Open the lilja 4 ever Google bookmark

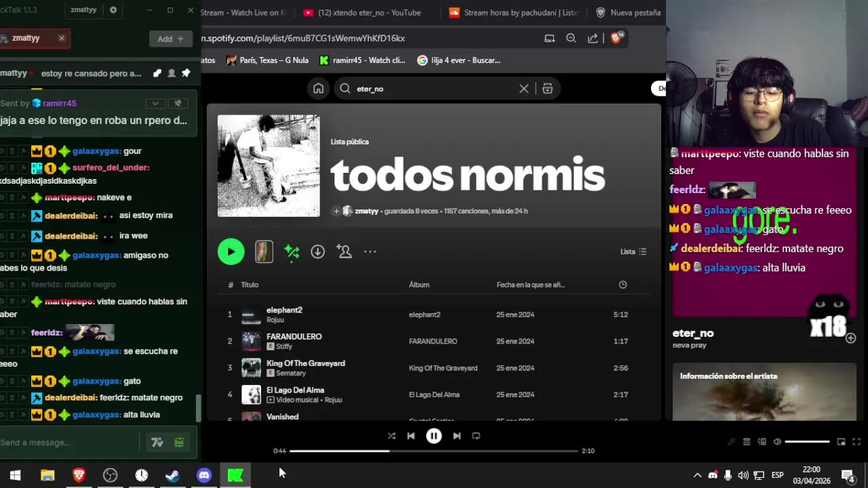click(x=459, y=60)
